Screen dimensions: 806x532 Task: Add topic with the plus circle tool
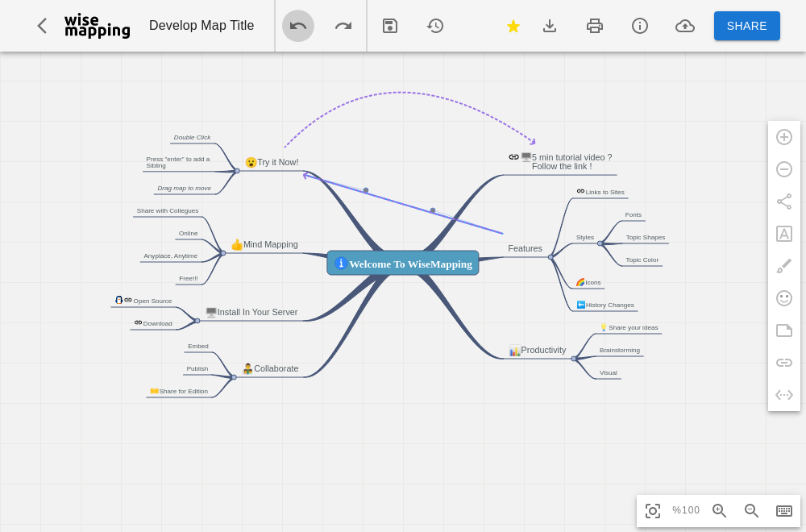(x=784, y=137)
